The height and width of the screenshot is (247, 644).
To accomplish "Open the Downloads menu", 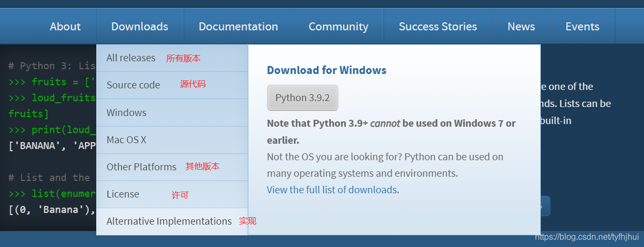I will 140,27.
